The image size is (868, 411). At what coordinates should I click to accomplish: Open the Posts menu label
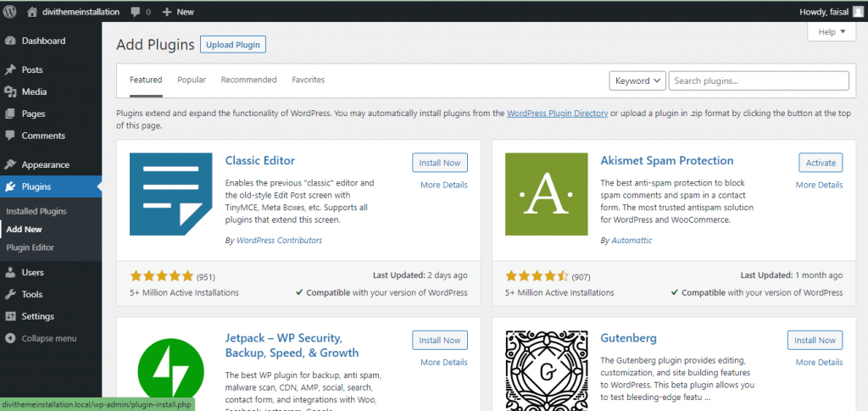click(x=32, y=70)
